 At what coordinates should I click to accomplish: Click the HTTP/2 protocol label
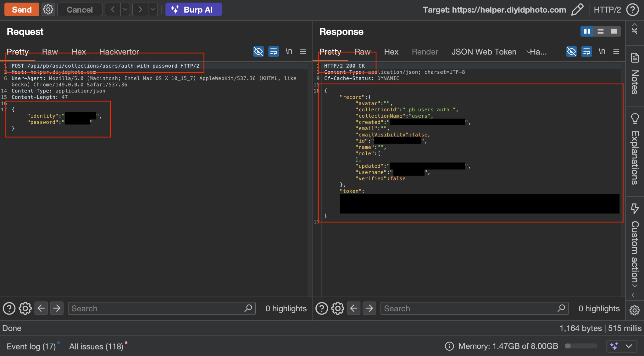607,10
